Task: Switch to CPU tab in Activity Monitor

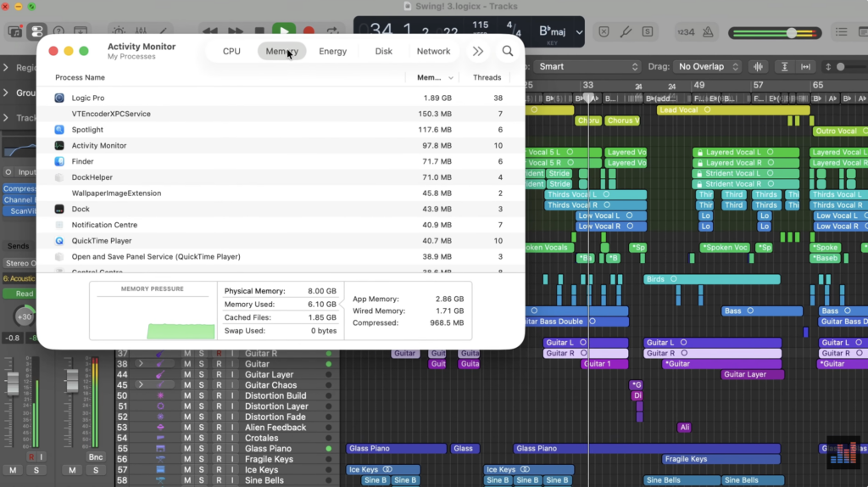Action: click(x=231, y=51)
